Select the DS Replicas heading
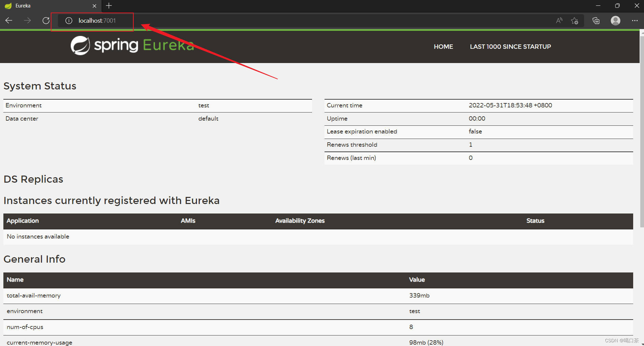Image resolution: width=644 pixels, height=346 pixels. pyautogui.click(x=33, y=179)
